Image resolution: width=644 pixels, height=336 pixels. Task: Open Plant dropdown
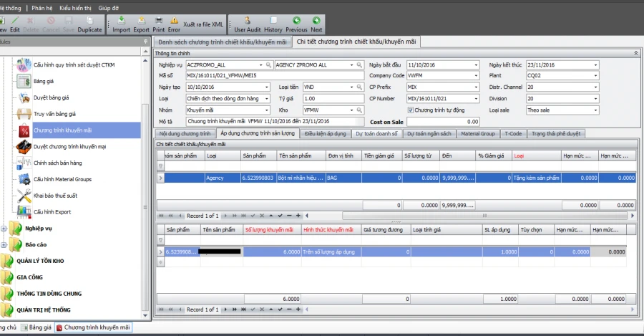click(x=595, y=76)
